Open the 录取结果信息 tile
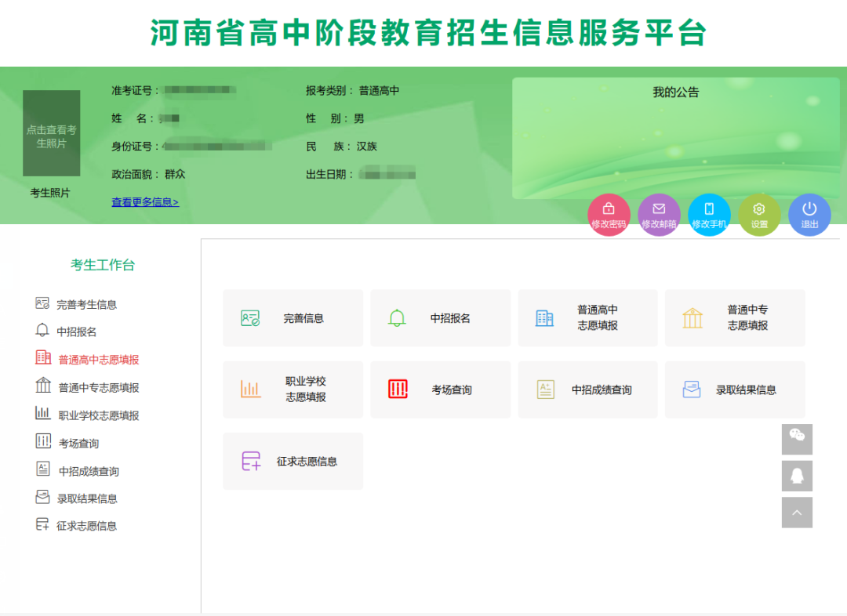This screenshot has width=847, height=616. pyautogui.click(x=735, y=390)
